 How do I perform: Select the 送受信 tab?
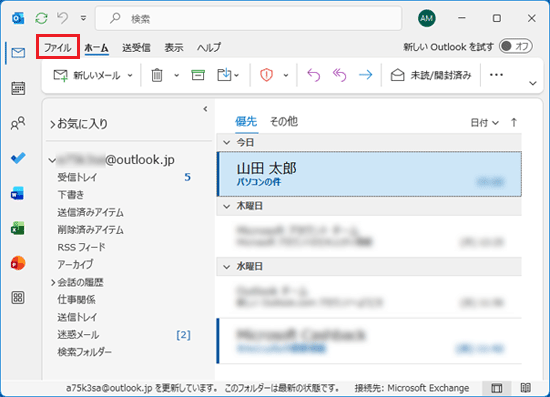(x=136, y=47)
